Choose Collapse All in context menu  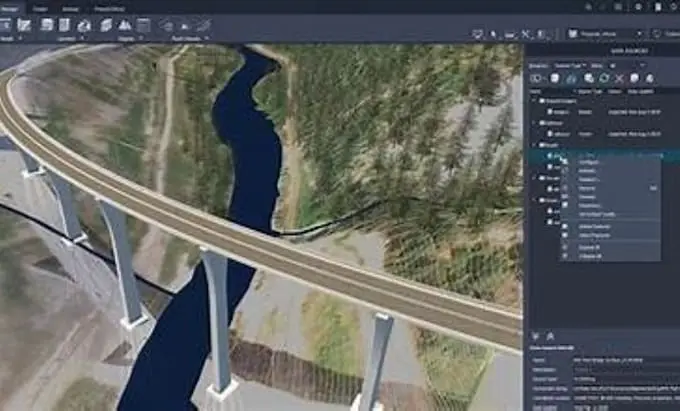(x=590, y=256)
